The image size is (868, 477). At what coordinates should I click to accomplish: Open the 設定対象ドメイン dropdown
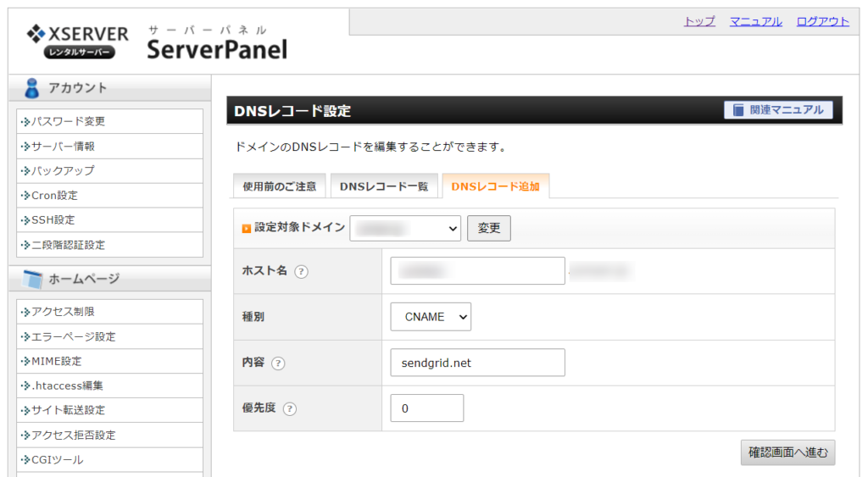click(x=405, y=228)
